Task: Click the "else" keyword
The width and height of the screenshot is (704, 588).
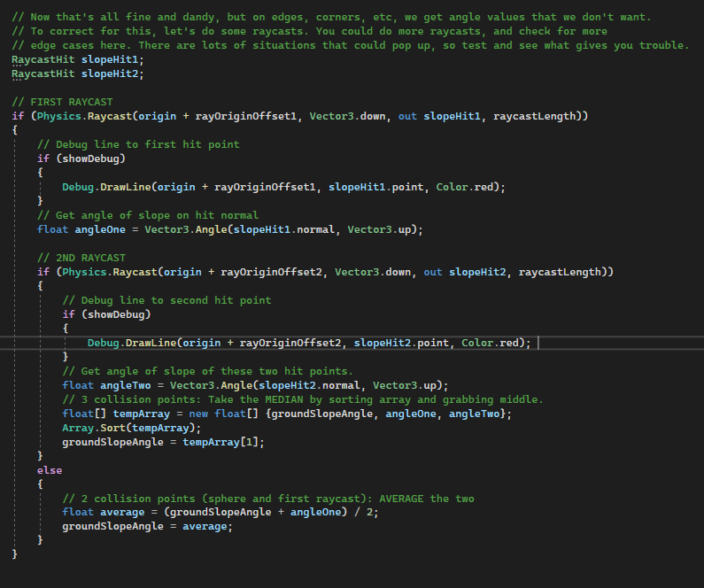Action: (50, 470)
